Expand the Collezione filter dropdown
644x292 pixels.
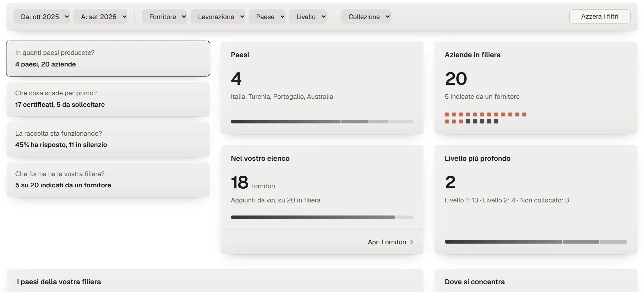366,17
